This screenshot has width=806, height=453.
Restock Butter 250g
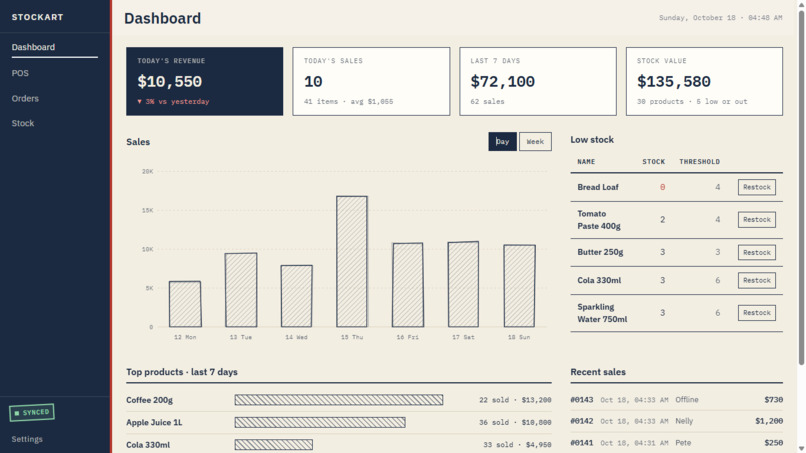click(757, 252)
